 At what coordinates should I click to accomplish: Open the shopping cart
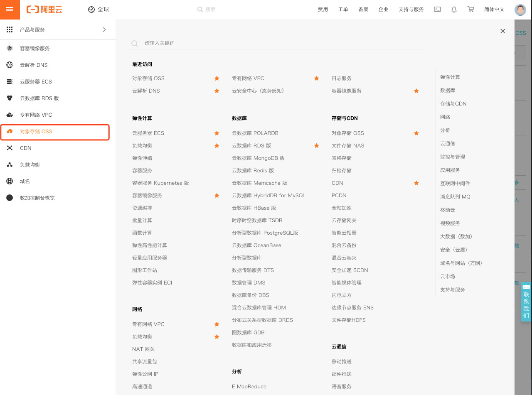tap(470, 9)
